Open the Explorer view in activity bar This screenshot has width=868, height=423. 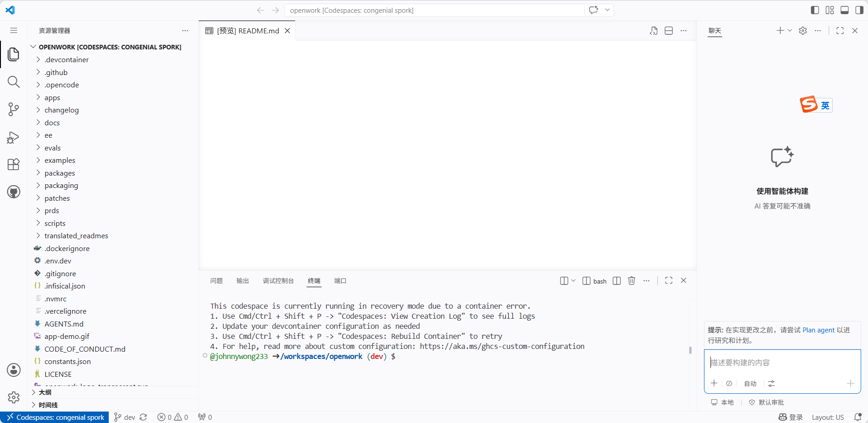(x=14, y=54)
